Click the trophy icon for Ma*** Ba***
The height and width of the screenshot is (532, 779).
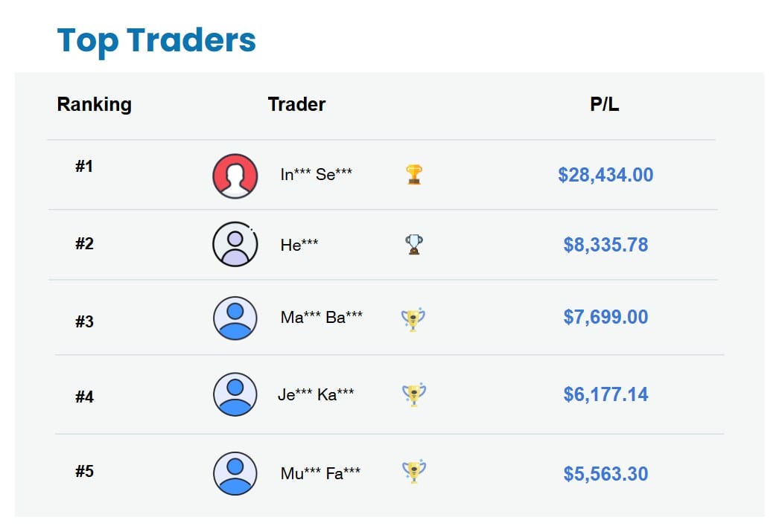pyautogui.click(x=413, y=319)
